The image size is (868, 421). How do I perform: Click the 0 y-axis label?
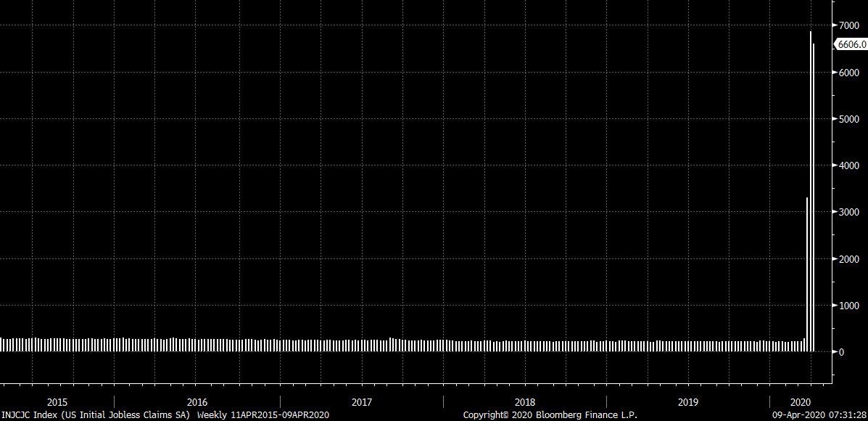click(x=841, y=352)
